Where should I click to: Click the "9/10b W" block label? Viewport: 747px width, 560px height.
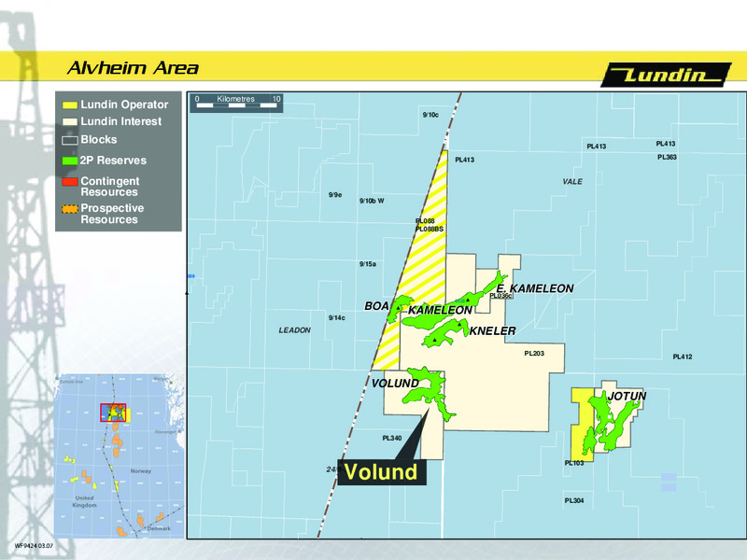(372, 201)
